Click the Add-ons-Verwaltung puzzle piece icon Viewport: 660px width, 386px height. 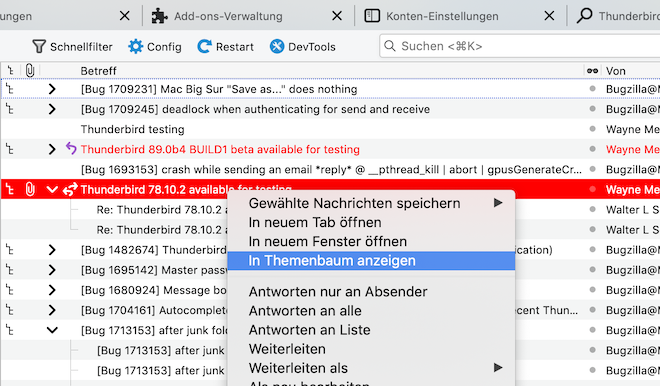[x=160, y=16]
